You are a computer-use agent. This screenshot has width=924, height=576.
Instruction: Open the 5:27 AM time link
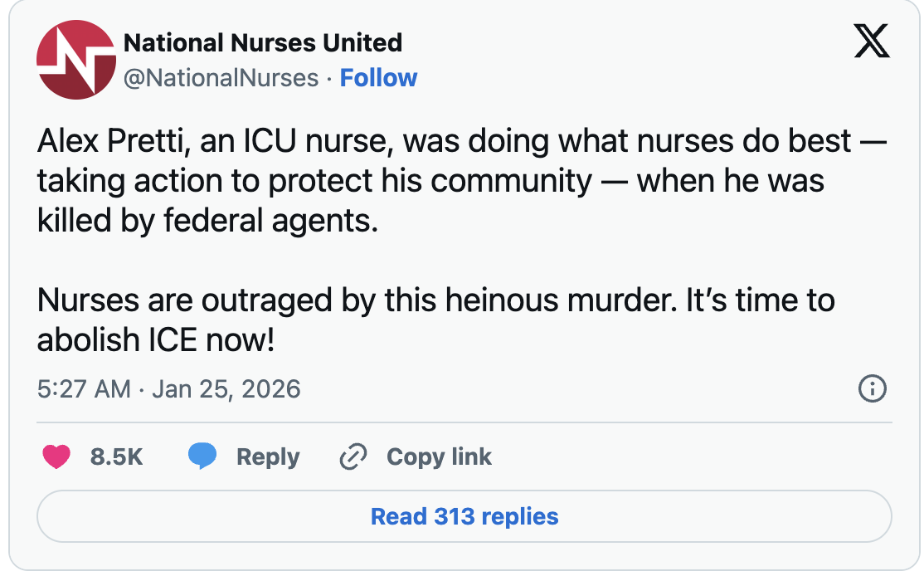[x=84, y=388]
